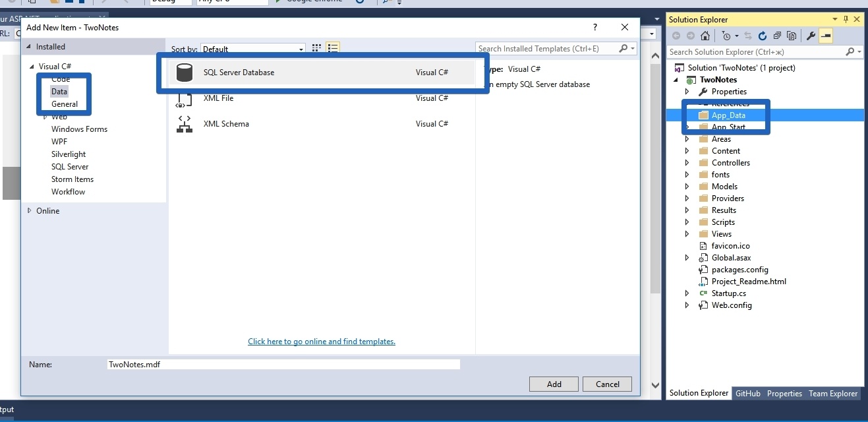The height and width of the screenshot is (422, 868).
Task: Collapse the Visual C# category node
Action: (31, 67)
